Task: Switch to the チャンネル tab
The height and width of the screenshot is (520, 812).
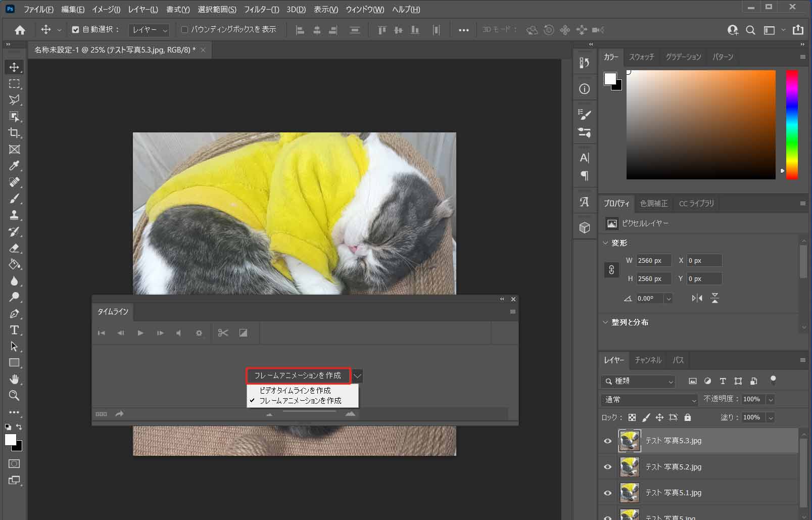Action: pos(648,360)
